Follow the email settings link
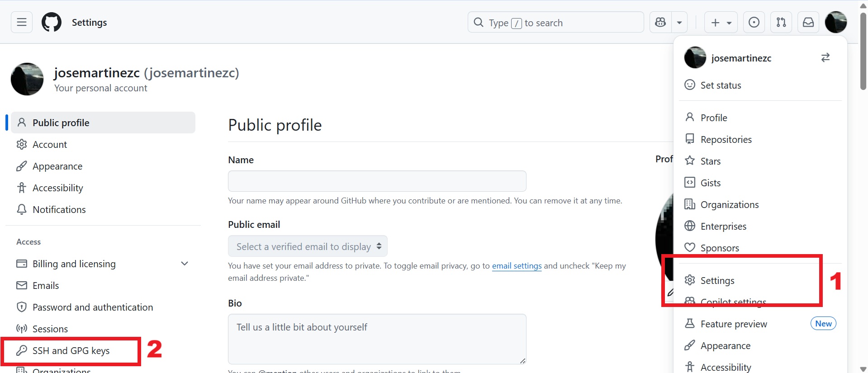 (517, 266)
